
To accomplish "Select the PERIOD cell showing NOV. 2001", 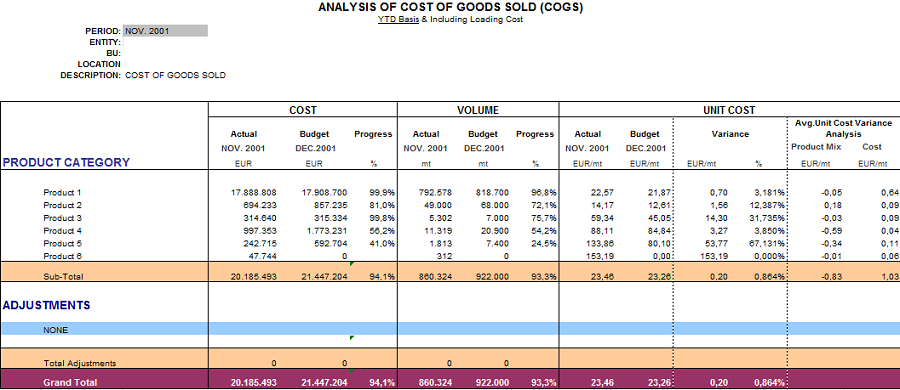I will [165, 31].
